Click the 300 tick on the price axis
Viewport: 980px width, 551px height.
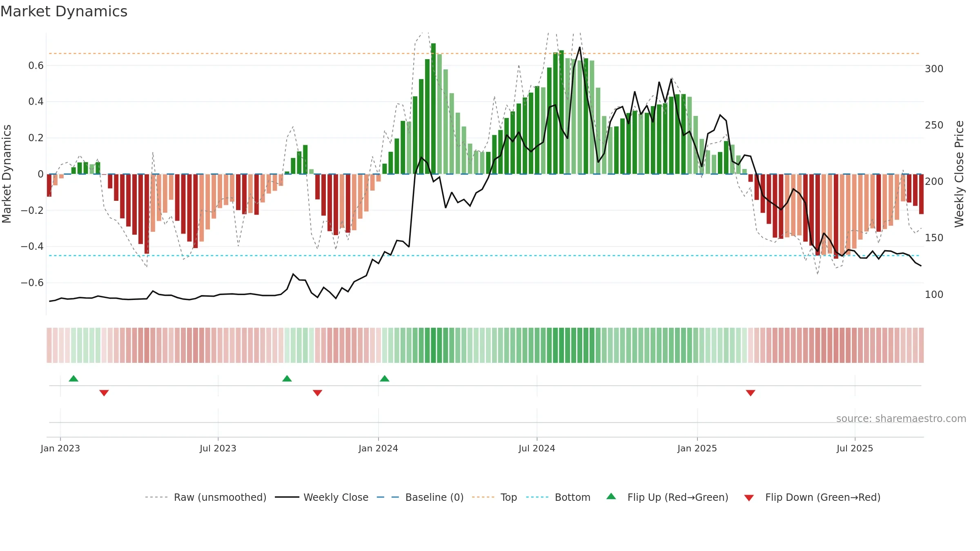click(x=934, y=69)
